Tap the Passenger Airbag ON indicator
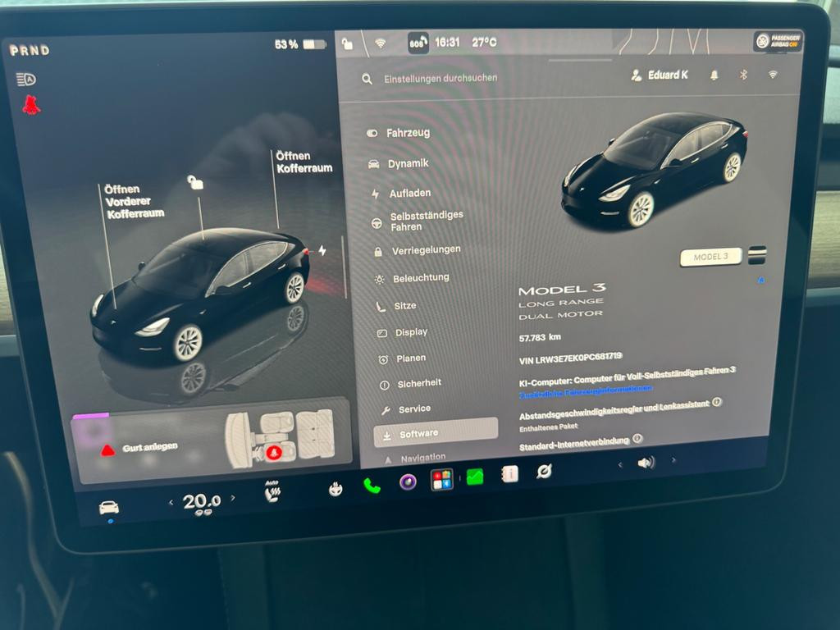Screen dimensions: 840x630 pos(778,41)
